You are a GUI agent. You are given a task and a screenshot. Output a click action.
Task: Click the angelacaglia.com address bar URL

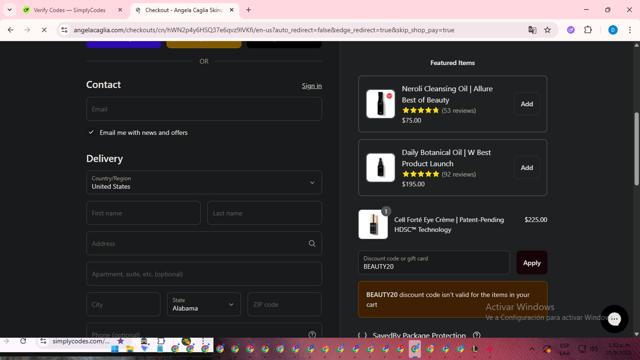point(264,30)
